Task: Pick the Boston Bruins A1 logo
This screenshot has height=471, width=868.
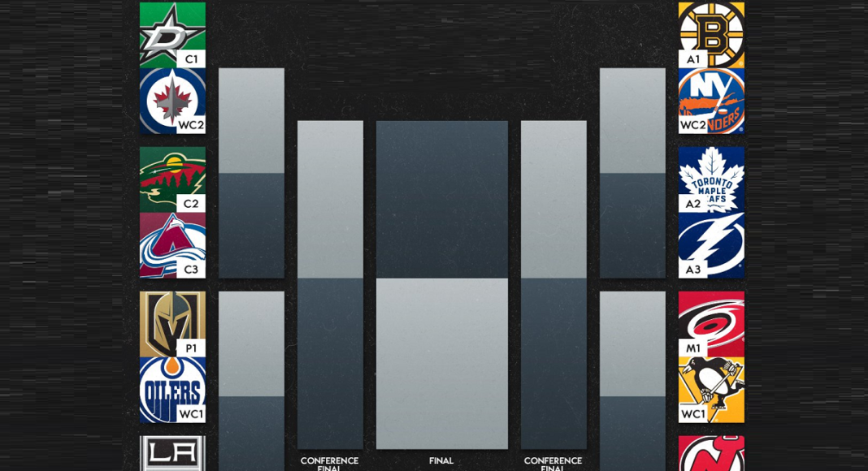Action: click(711, 35)
